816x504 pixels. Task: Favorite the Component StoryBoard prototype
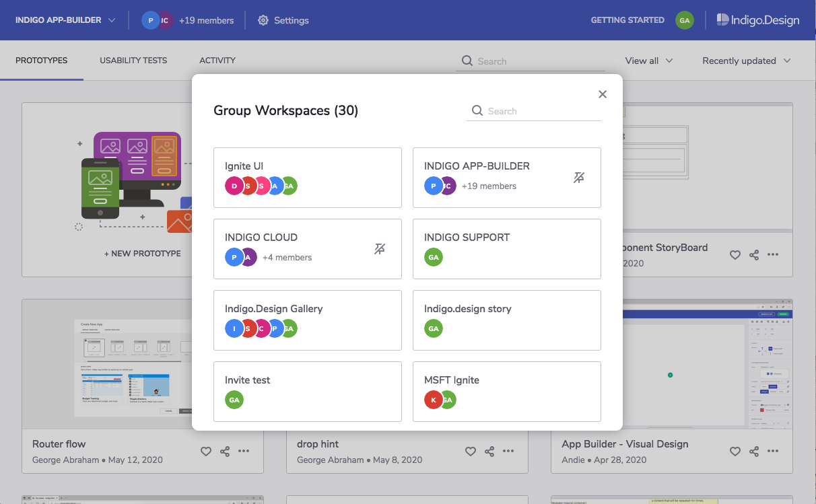click(735, 255)
